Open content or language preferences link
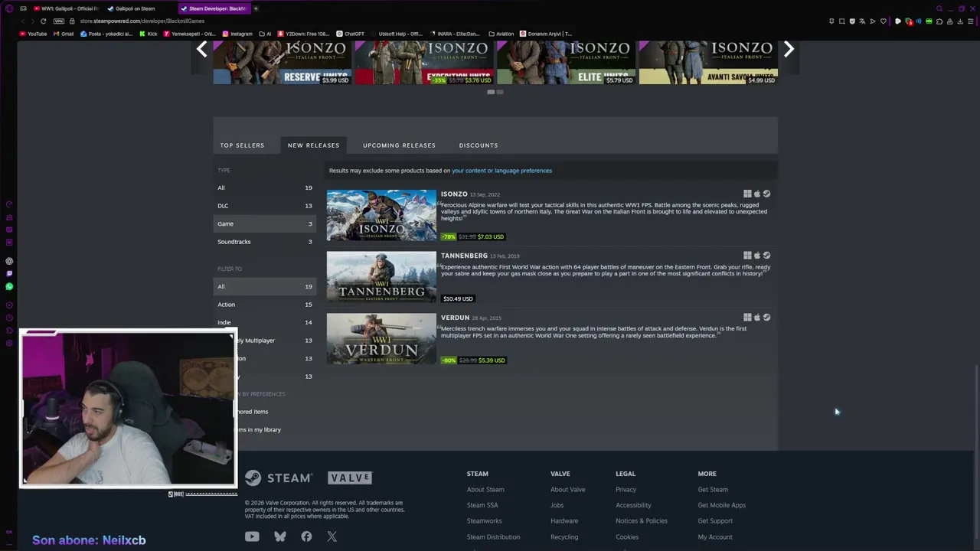980x551 pixels. pyautogui.click(x=501, y=171)
